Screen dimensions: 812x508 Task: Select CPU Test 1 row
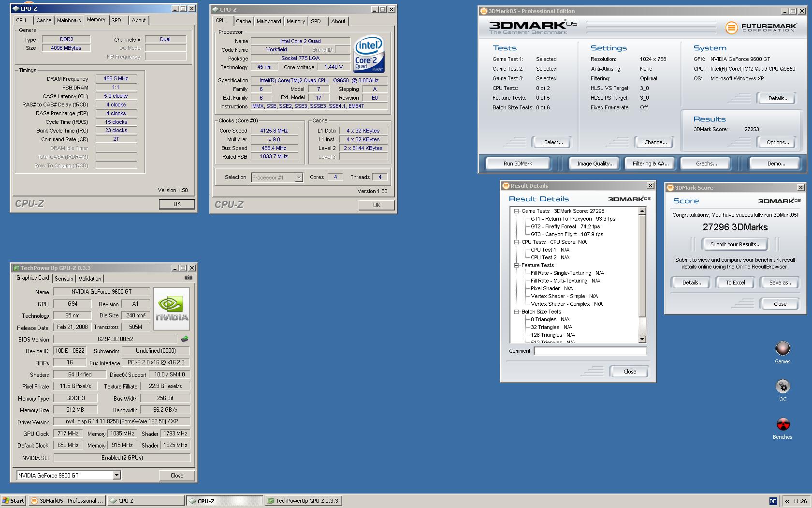(550, 250)
